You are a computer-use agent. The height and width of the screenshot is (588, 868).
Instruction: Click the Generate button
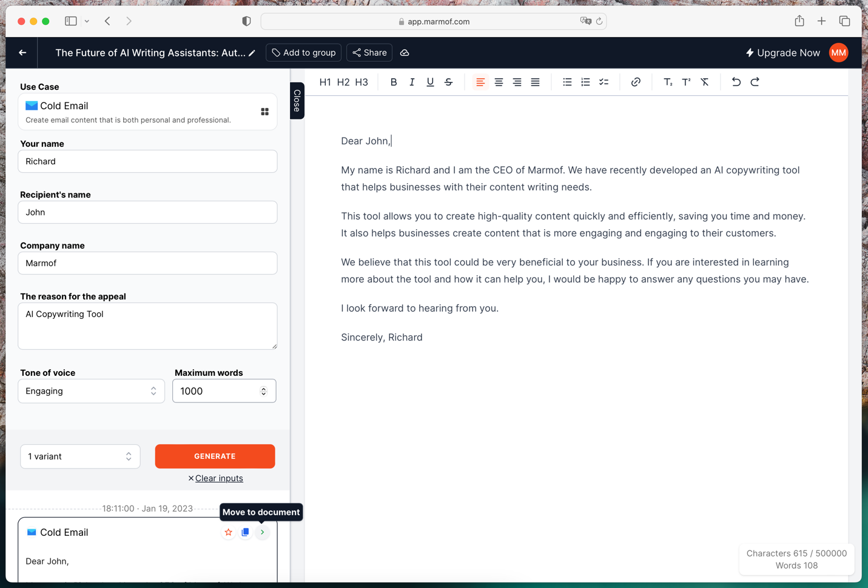pyautogui.click(x=215, y=456)
